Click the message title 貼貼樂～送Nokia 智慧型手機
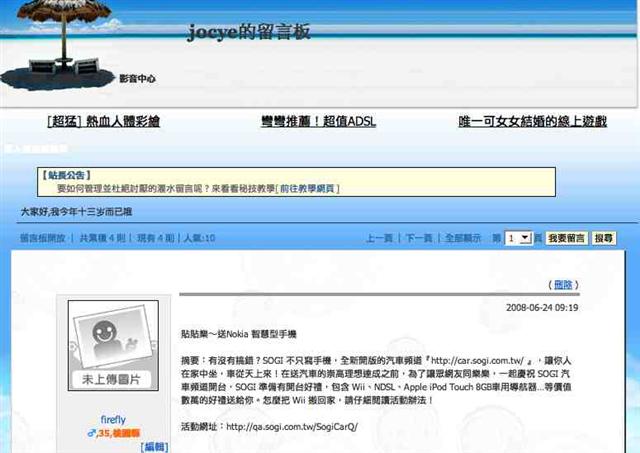Viewport: 640px width, 453px height. (239, 334)
